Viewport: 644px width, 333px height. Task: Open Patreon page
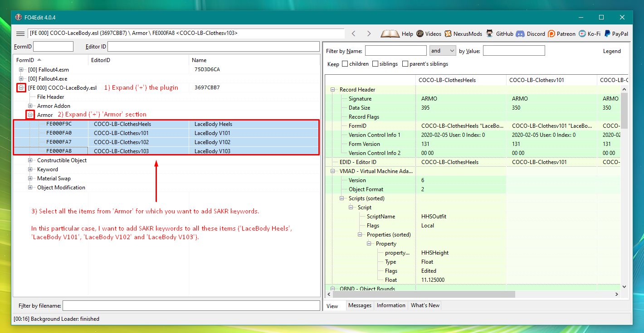pyautogui.click(x=561, y=34)
